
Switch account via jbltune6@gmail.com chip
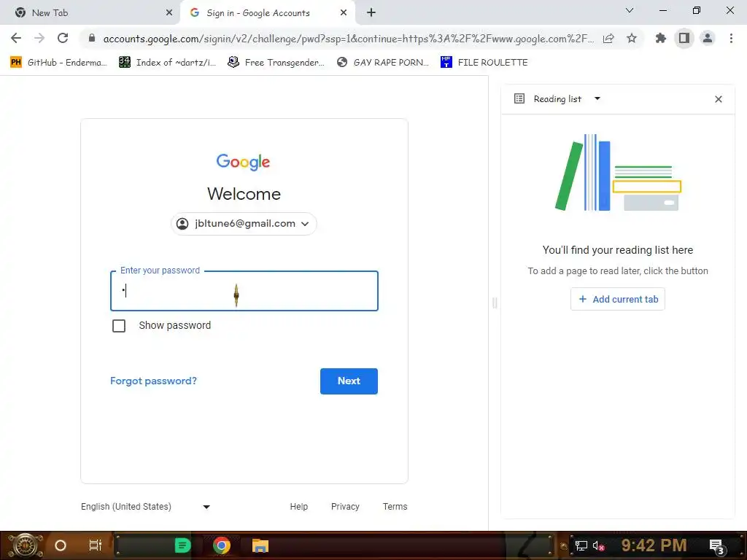[244, 224]
